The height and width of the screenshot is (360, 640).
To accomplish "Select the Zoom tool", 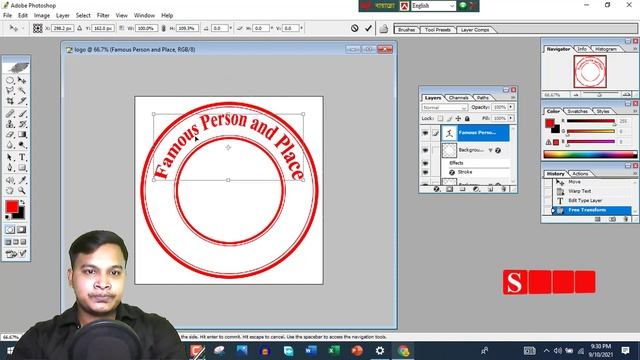I will tap(22, 190).
